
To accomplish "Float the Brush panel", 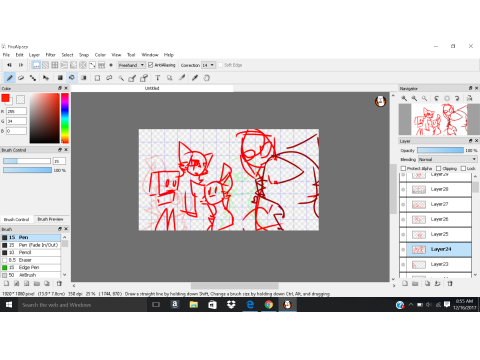I will tap(60, 229).
